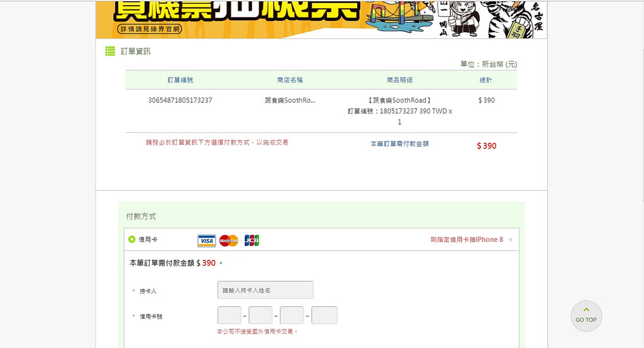Click the 付款方式 section heading
Image resolution: width=644 pixels, height=348 pixels.
[141, 216]
